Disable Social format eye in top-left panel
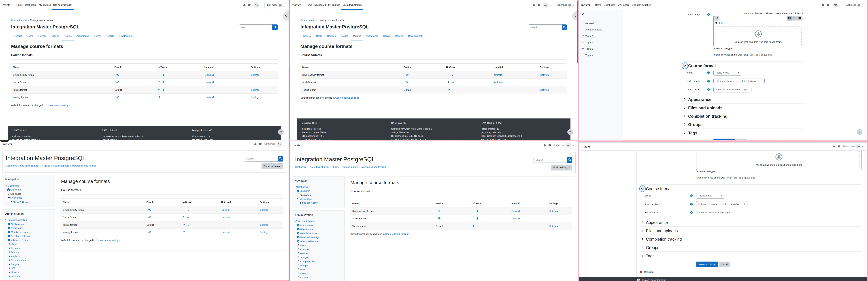Viewport: 868px width, 281px height. (x=118, y=82)
